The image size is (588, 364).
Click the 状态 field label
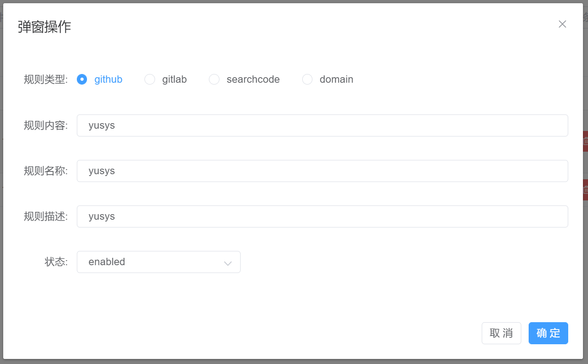click(56, 262)
